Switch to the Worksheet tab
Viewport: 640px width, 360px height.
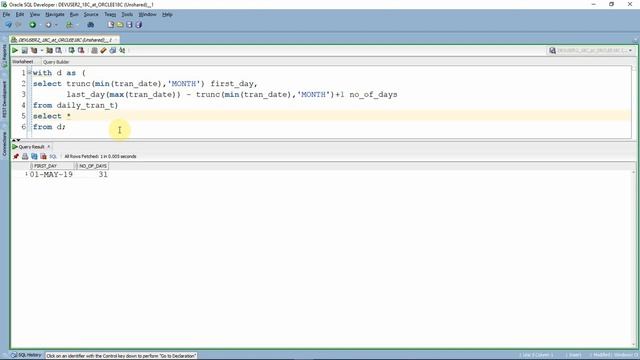[23, 62]
